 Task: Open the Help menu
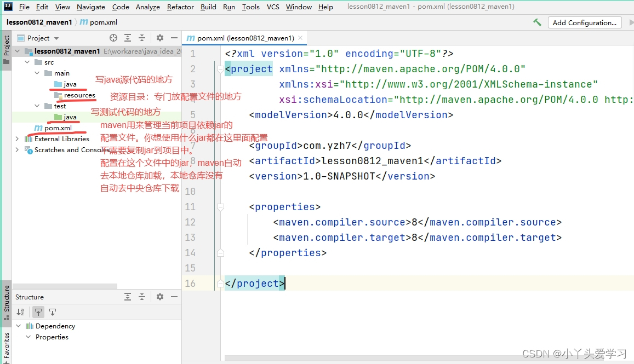coord(325,7)
